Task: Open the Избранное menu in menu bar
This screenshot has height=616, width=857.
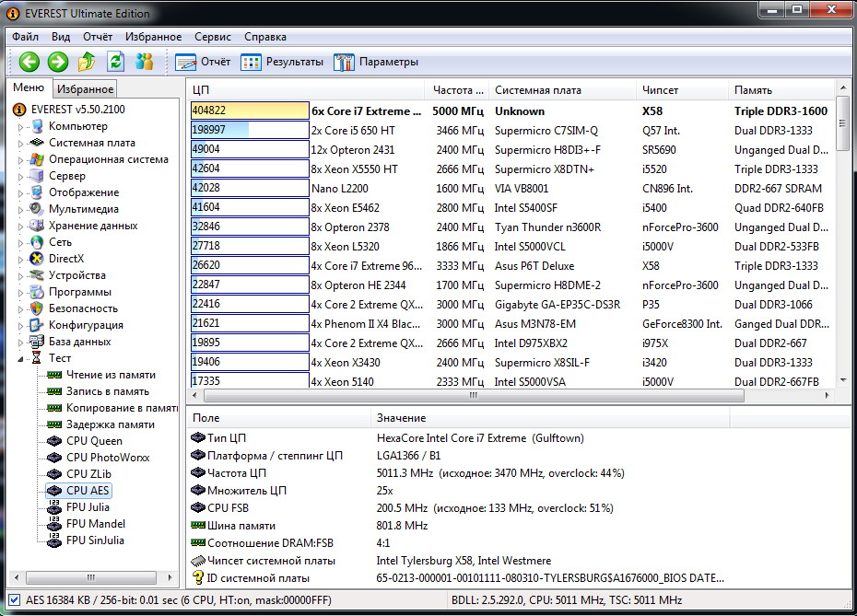Action: pyautogui.click(x=154, y=37)
